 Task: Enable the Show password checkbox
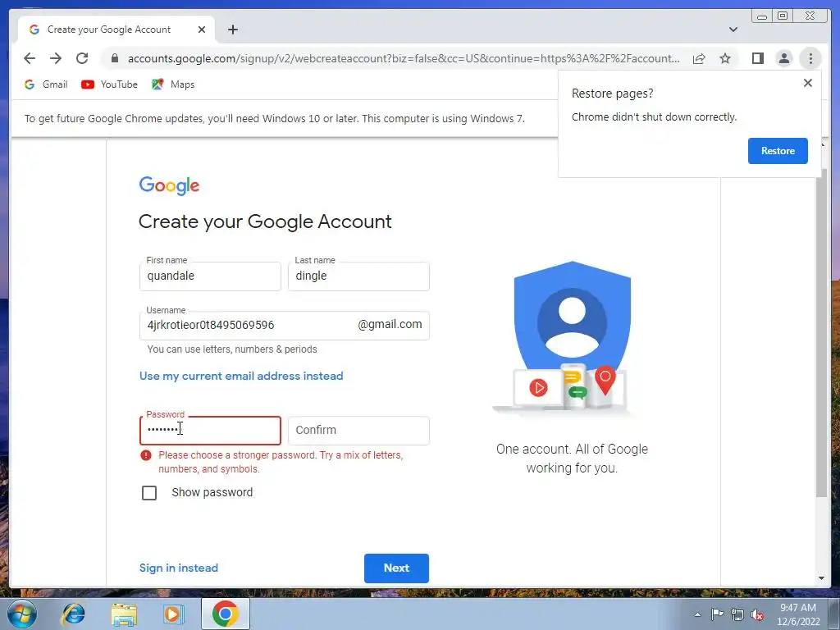coord(149,493)
